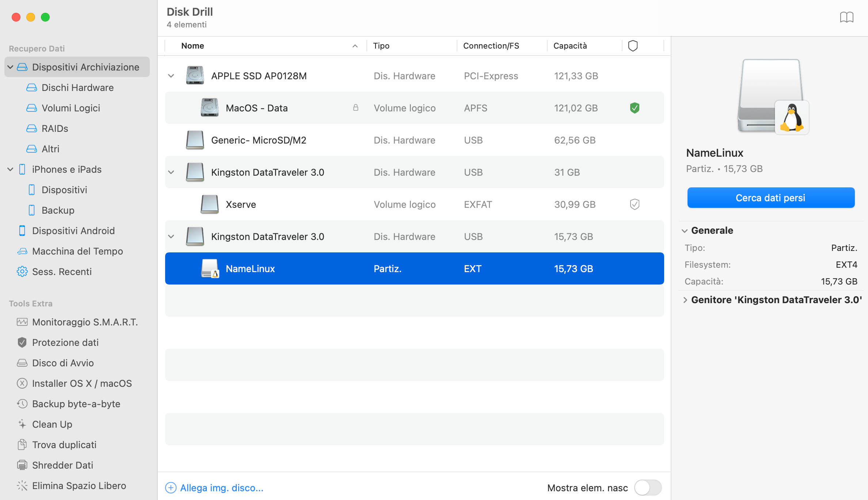Image resolution: width=868 pixels, height=500 pixels.
Task: Click the Backup byte-a-byte clock icon
Action: click(22, 404)
